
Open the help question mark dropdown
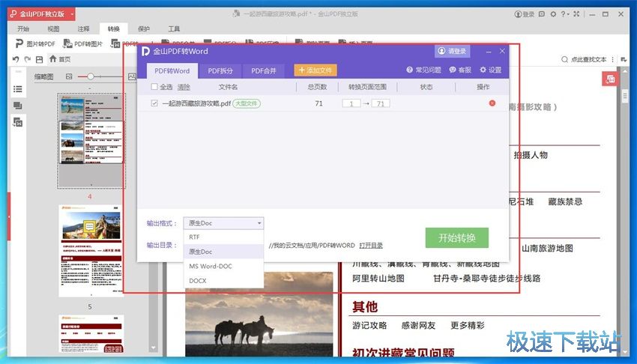[565, 14]
